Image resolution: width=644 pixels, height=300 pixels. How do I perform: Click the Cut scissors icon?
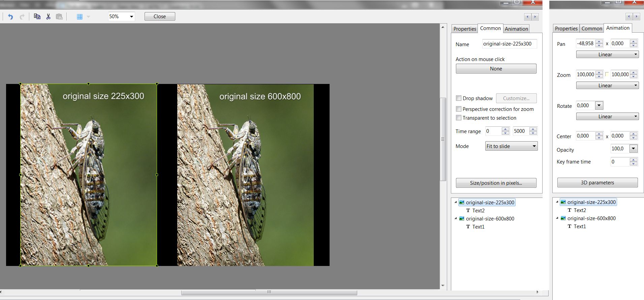(x=48, y=17)
